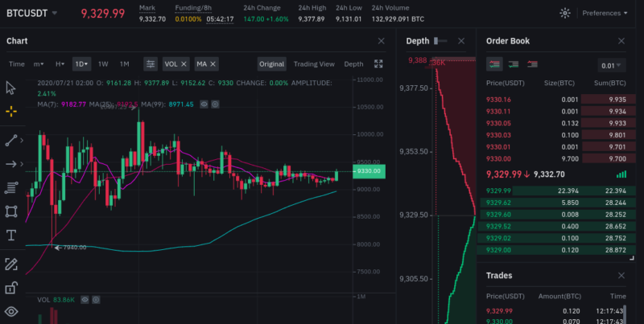Select the trend line drawing tool
Image resolution: width=644 pixels, height=324 pixels.
coord(11,140)
